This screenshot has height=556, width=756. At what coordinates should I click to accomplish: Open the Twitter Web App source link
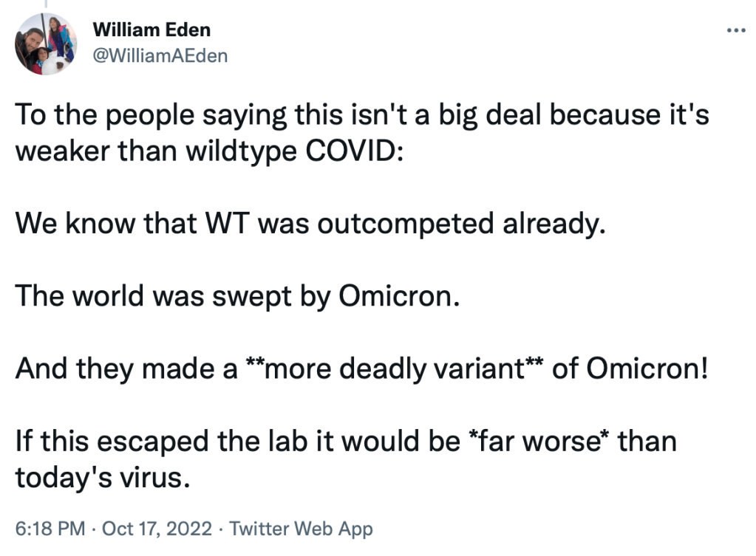[301, 529]
